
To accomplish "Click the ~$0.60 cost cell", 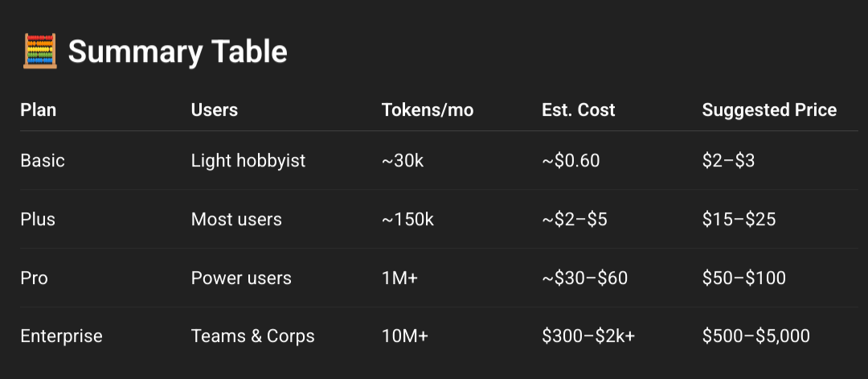I will (x=571, y=161).
